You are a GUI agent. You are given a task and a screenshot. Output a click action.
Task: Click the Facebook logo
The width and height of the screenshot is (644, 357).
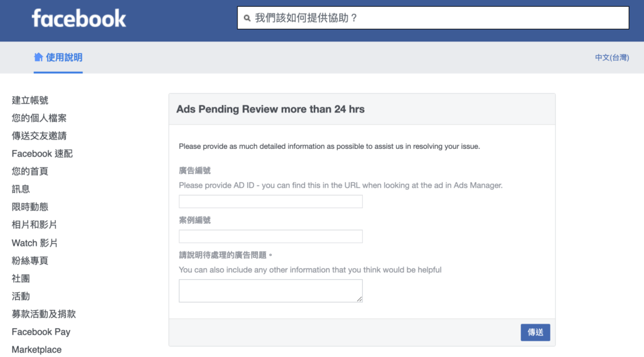coord(79,18)
